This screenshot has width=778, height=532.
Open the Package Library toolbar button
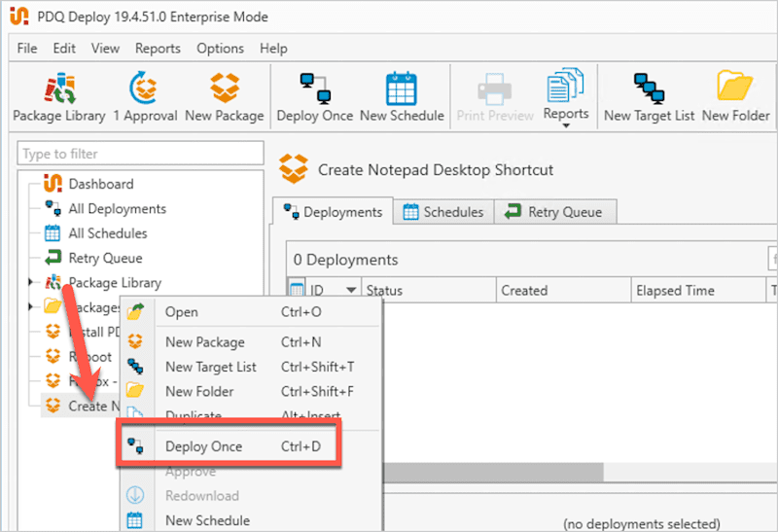point(59,97)
